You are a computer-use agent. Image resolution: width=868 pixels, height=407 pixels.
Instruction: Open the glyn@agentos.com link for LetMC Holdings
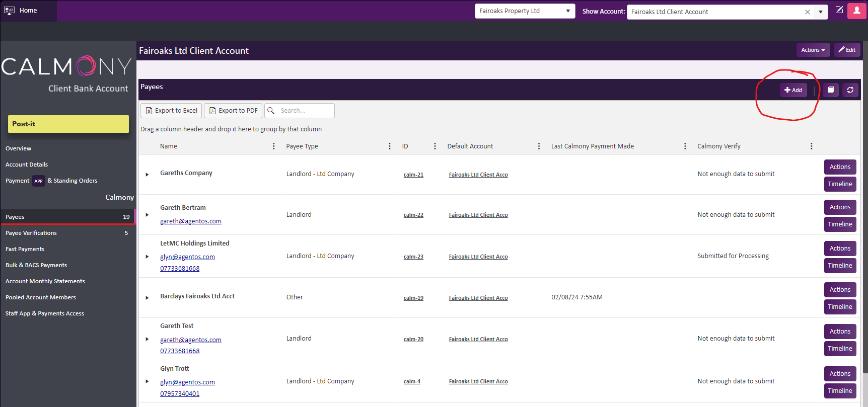(187, 257)
